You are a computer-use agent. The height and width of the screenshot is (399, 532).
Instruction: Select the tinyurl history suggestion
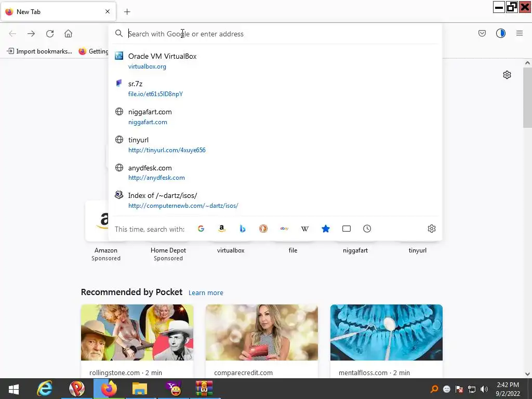275,144
